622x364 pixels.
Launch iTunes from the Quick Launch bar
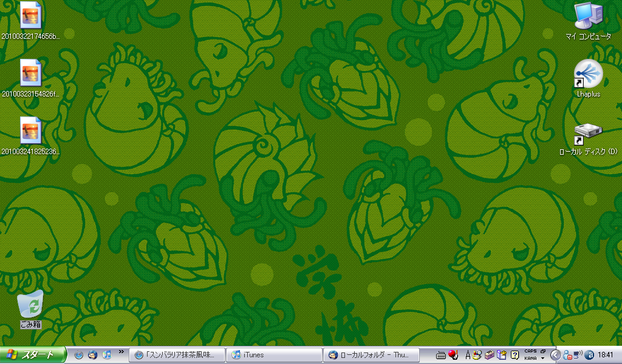[107, 355]
